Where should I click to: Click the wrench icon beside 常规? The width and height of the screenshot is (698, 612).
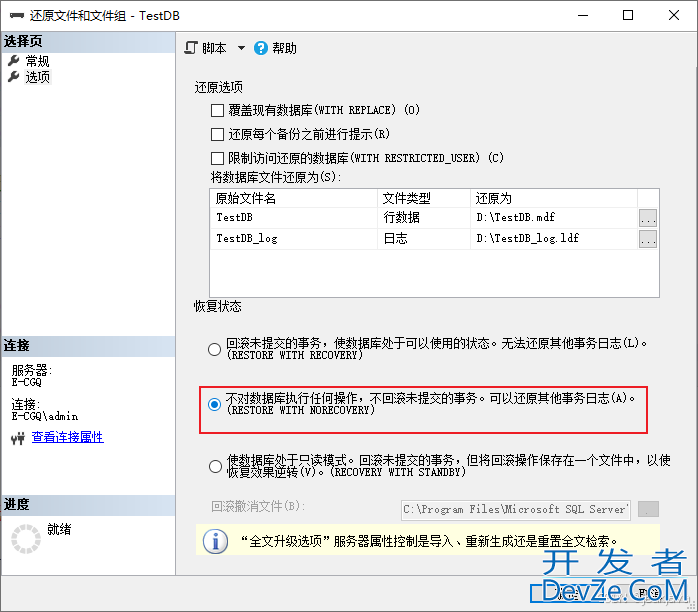(14, 61)
